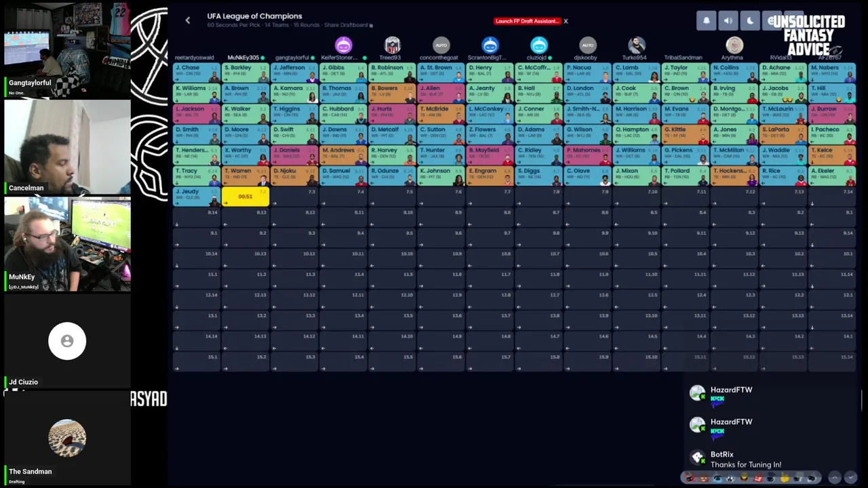The image size is (868, 488).
Task: Click first HazardFTW chat avatar
Action: click(697, 393)
